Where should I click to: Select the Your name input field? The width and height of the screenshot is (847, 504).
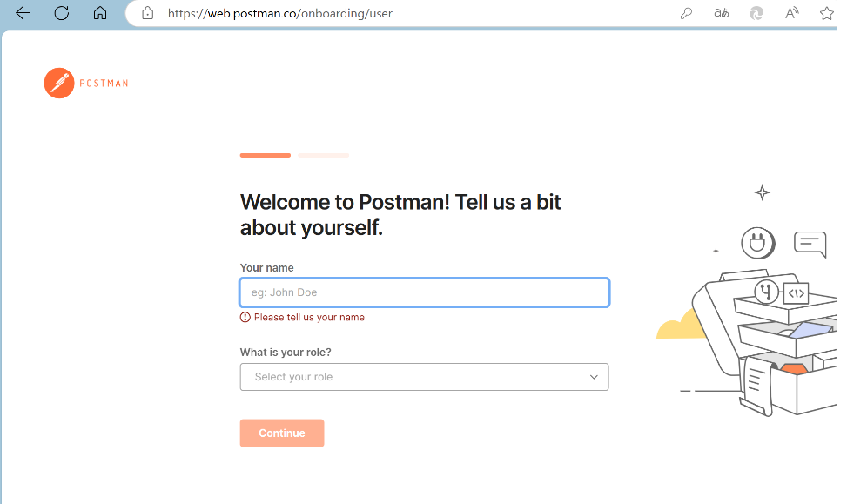tap(424, 292)
